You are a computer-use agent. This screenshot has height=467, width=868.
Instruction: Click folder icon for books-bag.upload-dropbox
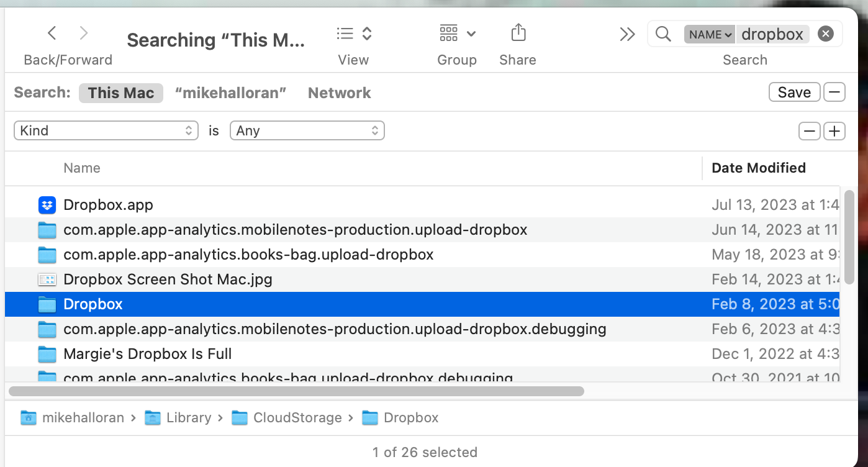tap(47, 255)
